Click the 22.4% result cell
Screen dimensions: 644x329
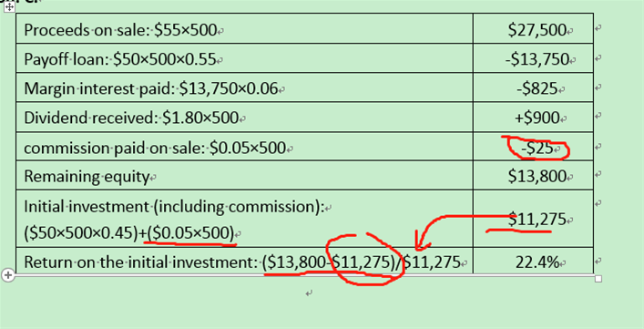(x=533, y=261)
